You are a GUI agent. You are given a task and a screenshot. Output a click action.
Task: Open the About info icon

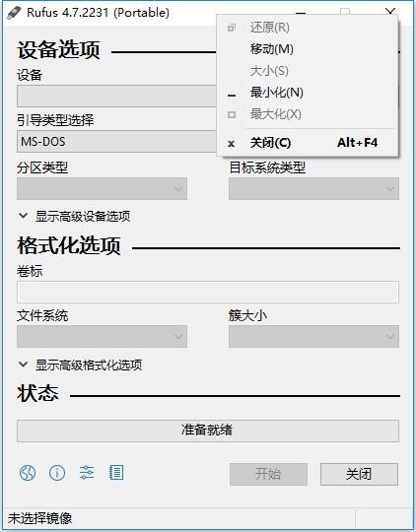point(57,473)
